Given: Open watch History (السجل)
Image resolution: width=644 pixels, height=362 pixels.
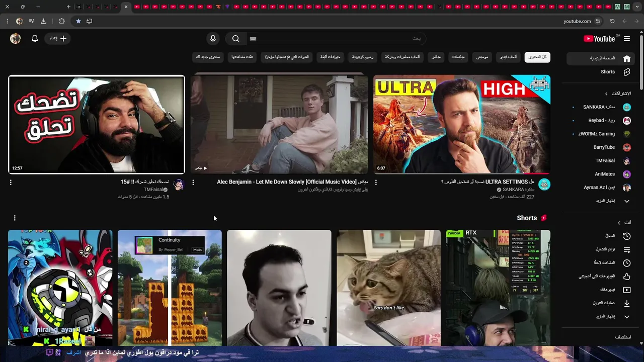Looking at the screenshot, I should (601, 236).
